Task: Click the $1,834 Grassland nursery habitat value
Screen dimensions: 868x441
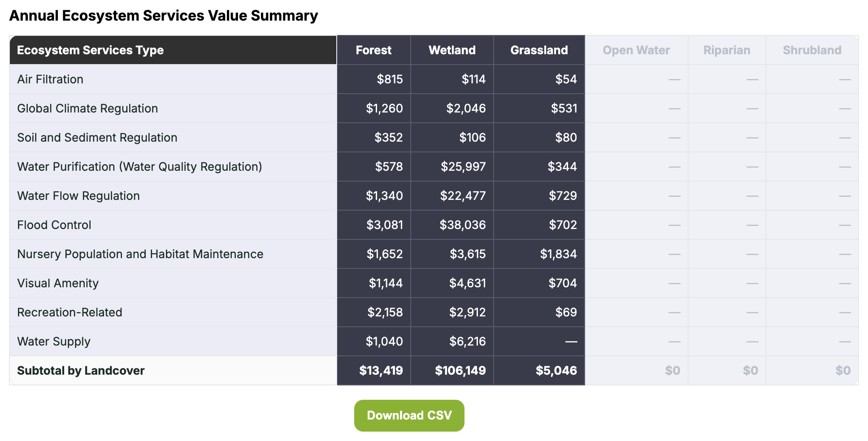Action: pos(558,254)
